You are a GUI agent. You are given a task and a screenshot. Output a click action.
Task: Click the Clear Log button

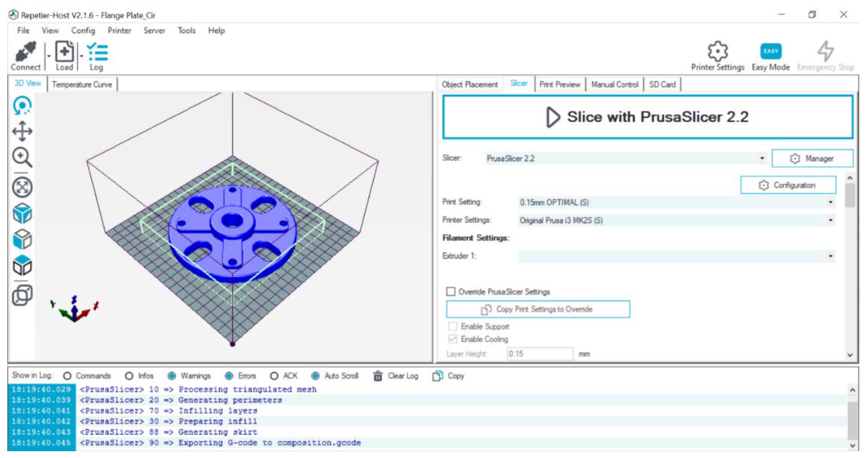396,375
